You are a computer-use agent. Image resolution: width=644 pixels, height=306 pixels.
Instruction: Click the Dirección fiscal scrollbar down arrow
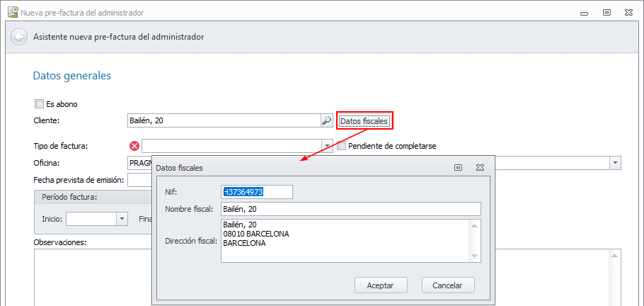pos(474,256)
